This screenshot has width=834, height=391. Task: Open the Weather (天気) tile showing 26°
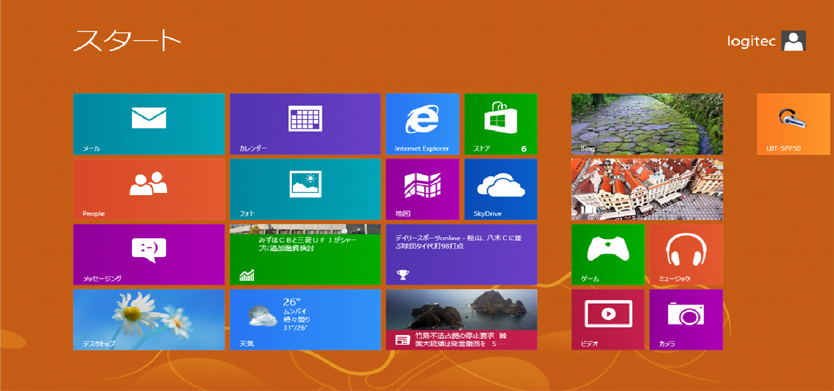click(305, 320)
